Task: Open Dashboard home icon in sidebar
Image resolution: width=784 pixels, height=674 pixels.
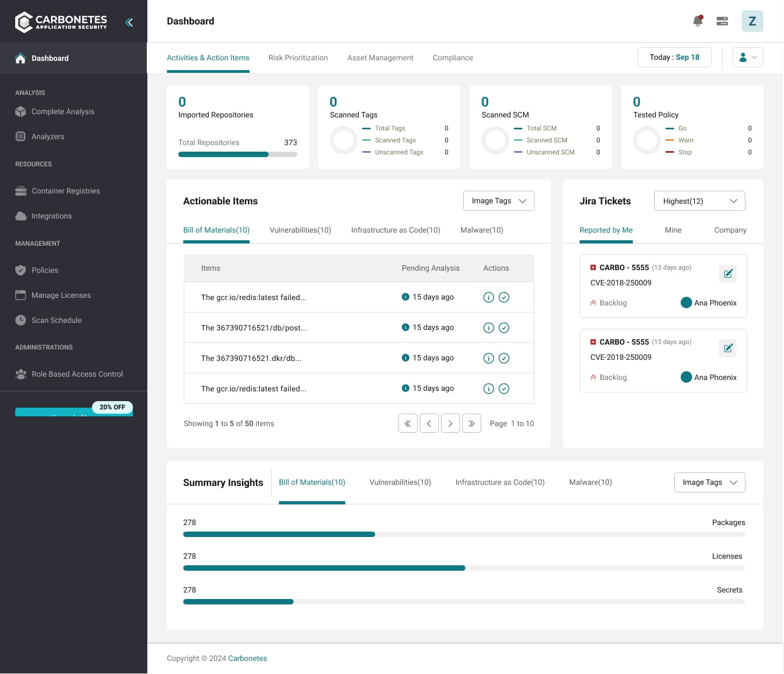Action: [21, 58]
